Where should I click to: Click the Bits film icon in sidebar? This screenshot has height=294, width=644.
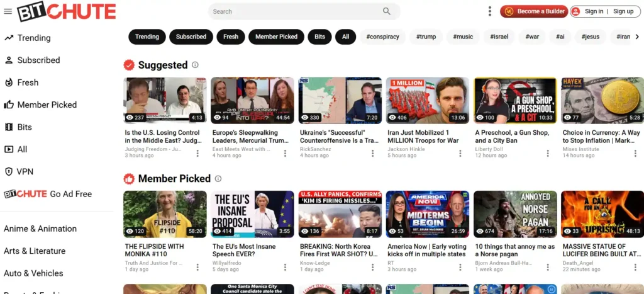[9, 127]
